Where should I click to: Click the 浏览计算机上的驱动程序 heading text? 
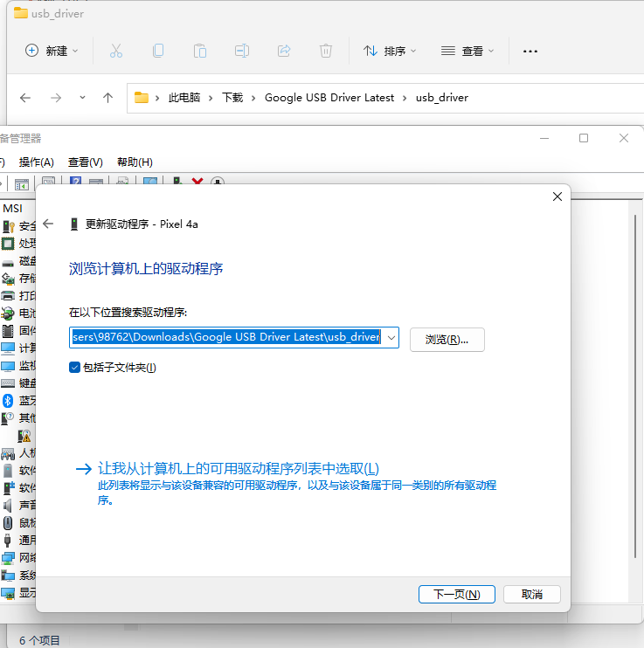[146, 269]
